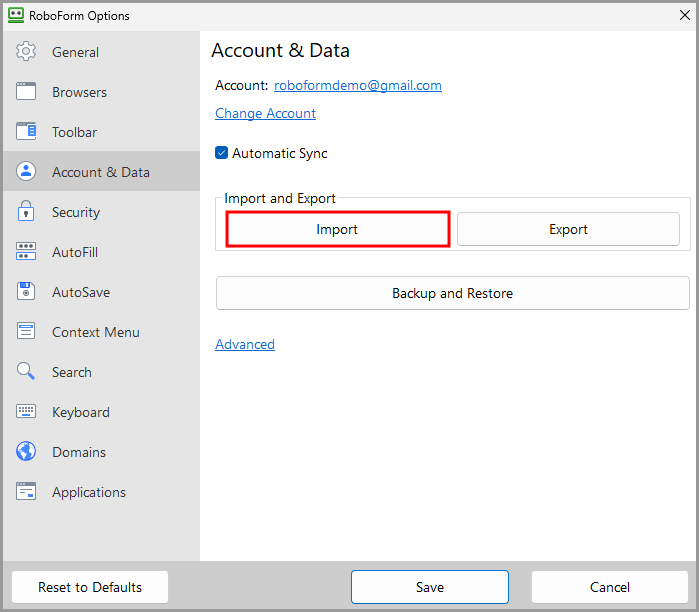Open the Search options section
The height and width of the screenshot is (612, 699).
coord(102,372)
